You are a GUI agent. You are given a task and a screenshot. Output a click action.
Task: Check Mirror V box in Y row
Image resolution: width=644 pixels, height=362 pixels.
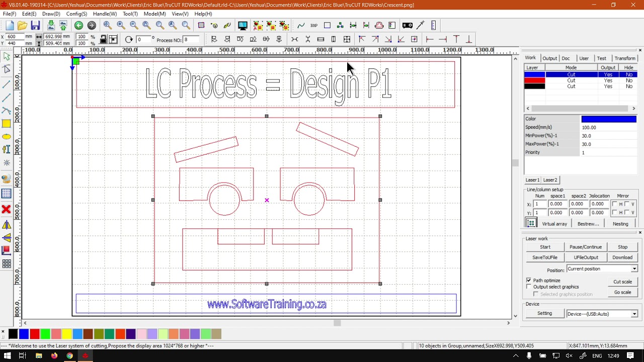click(627, 213)
